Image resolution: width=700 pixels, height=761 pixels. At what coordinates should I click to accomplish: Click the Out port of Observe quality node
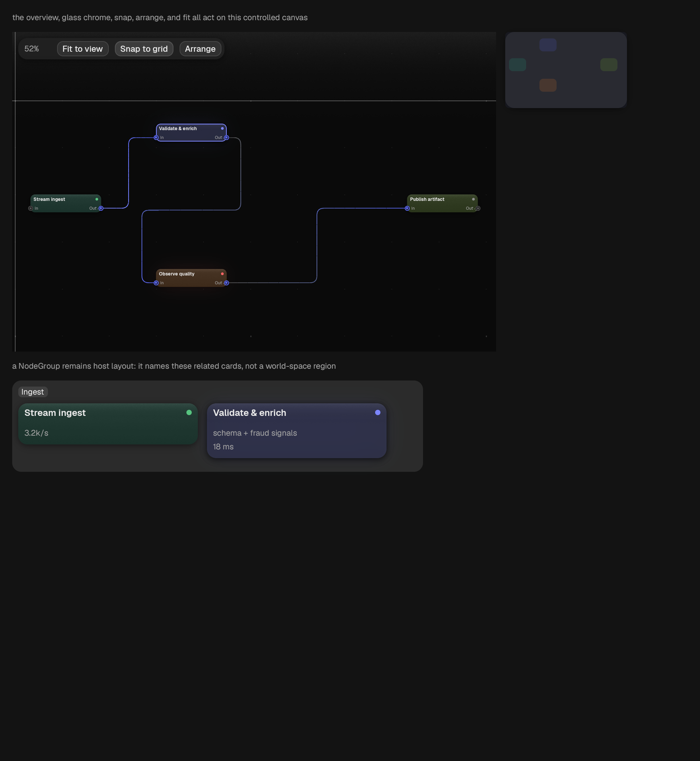pos(226,283)
